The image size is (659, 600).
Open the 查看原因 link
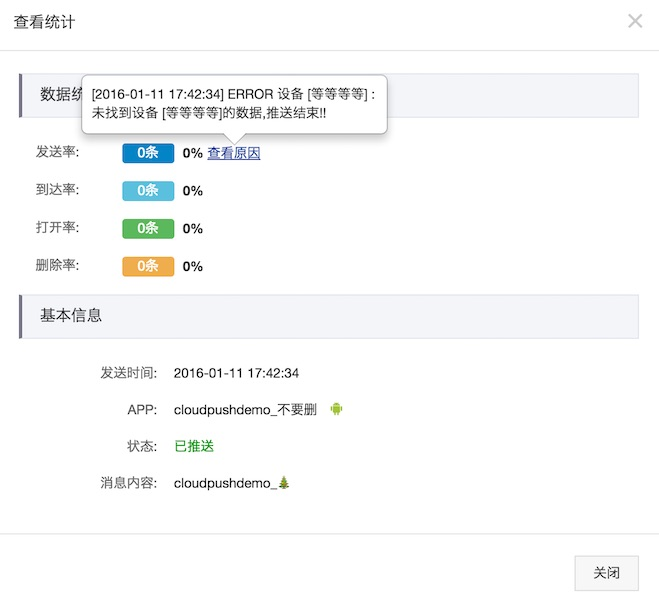pos(234,153)
